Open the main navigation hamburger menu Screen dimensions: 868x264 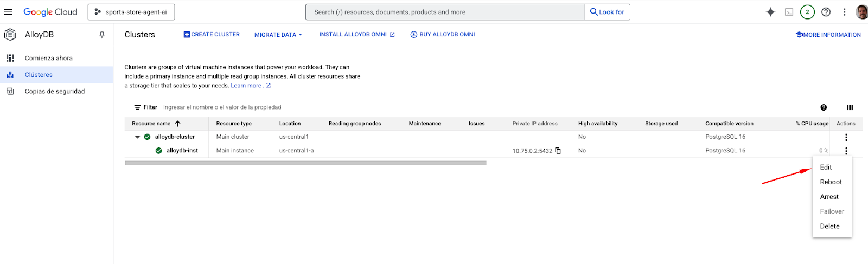[8, 12]
